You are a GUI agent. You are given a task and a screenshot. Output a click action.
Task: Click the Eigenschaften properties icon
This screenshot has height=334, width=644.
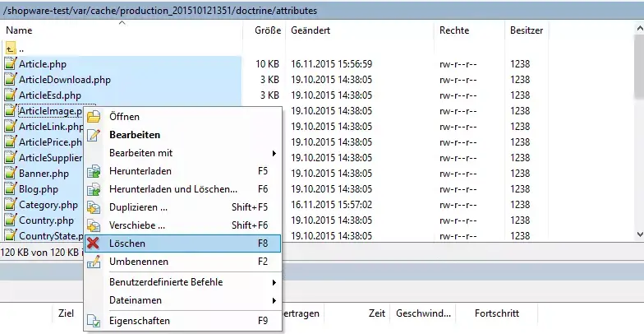click(x=94, y=321)
